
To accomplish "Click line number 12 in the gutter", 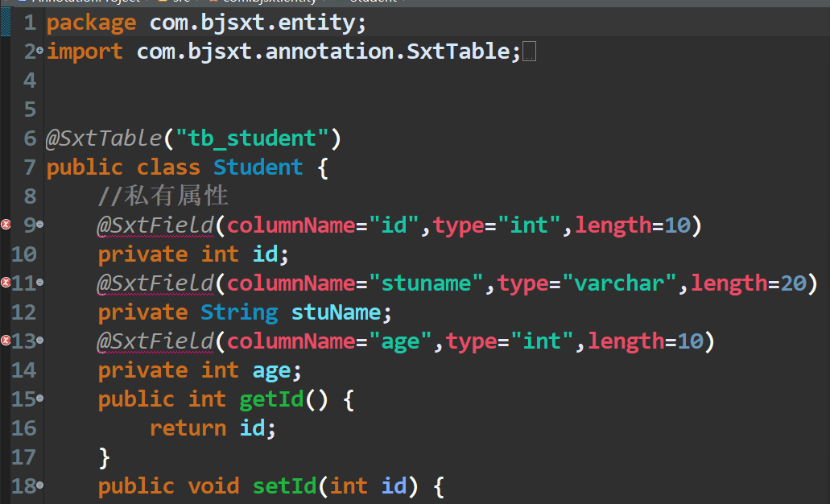I will [23, 312].
